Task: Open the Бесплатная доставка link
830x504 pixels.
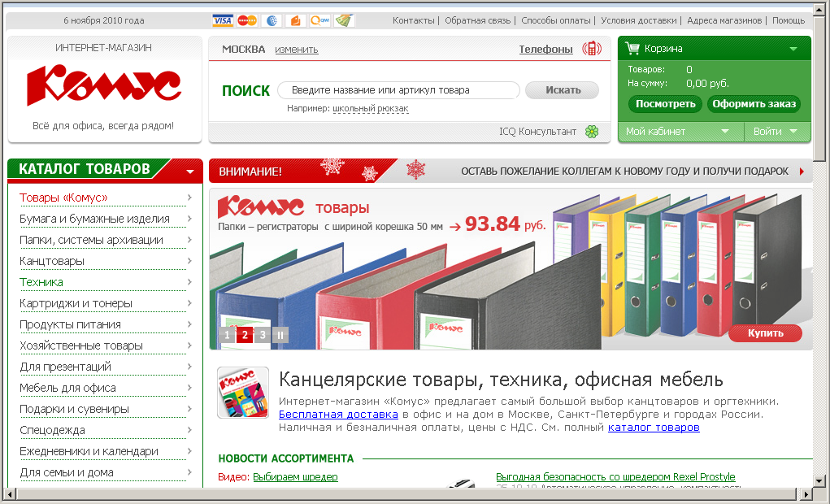Action: click(338, 414)
